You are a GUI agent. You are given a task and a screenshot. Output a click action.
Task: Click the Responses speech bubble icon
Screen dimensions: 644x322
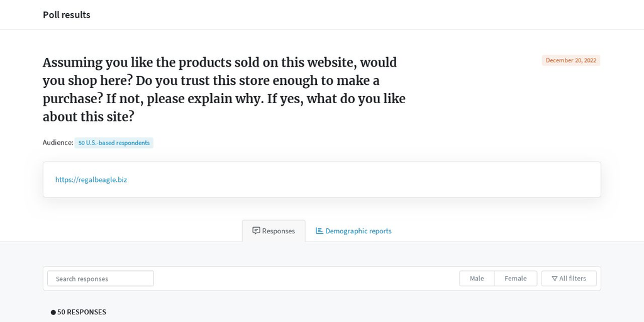tap(256, 231)
